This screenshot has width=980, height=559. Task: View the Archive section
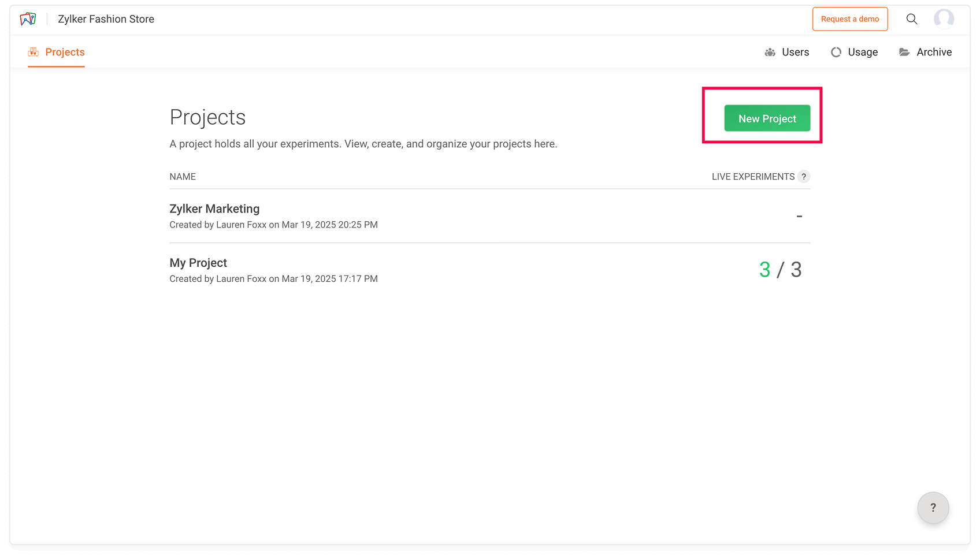pyautogui.click(x=934, y=52)
